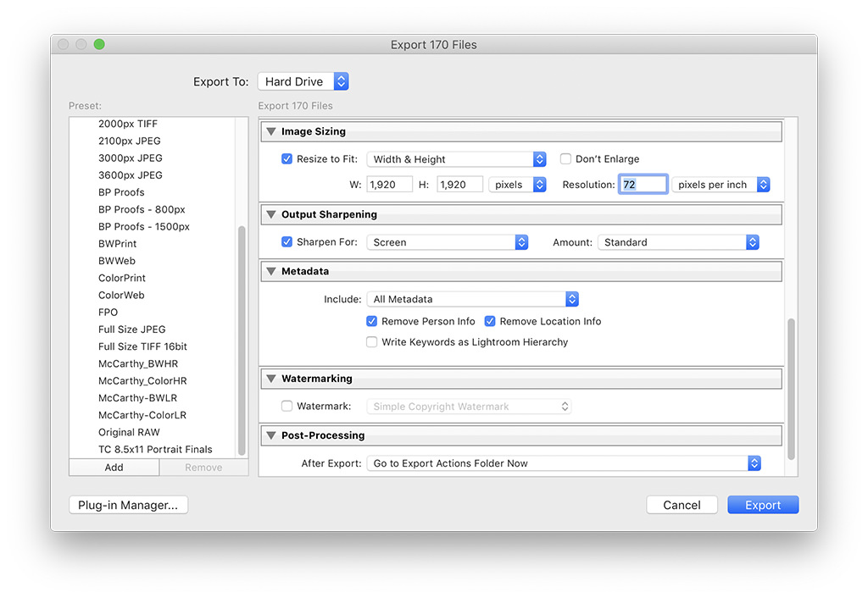Select the Full Size JPEG preset
The height and width of the screenshot is (598, 868).
(131, 329)
